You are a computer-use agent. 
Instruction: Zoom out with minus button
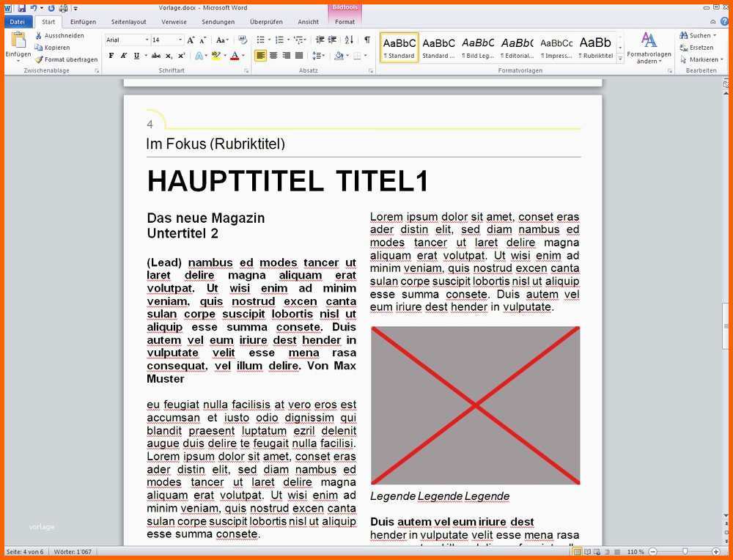coord(653,552)
